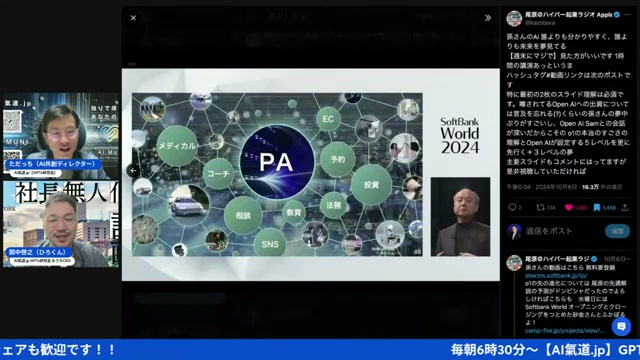Open the sbw.tm.softbank.jp link
This screenshot has height=360, width=640.
point(556,276)
